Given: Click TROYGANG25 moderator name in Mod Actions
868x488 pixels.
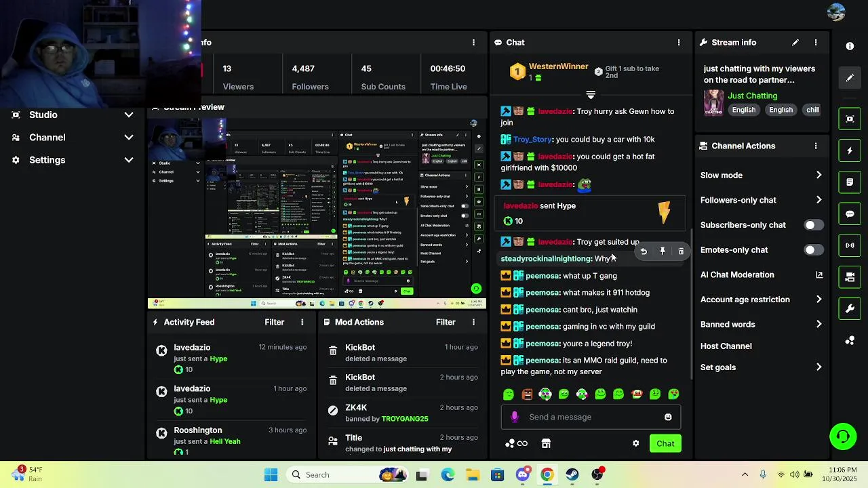Looking at the screenshot, I should pos(405,419).
